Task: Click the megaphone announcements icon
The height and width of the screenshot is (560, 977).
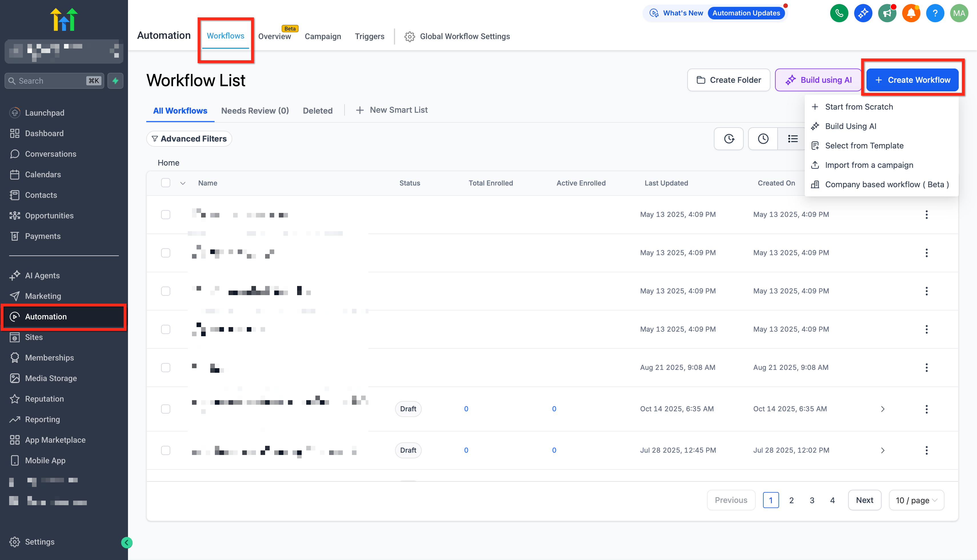Action: pyautogui.click(x=887, y=13)
